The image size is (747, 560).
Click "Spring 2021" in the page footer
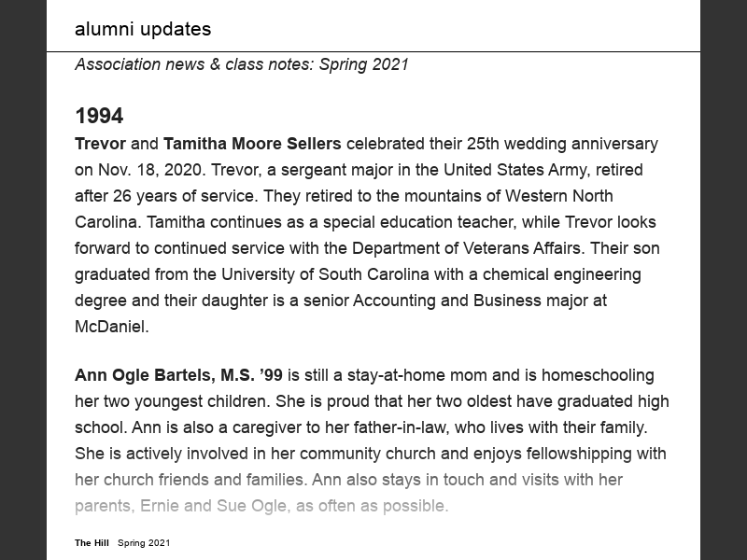click(x=144, y=542)
